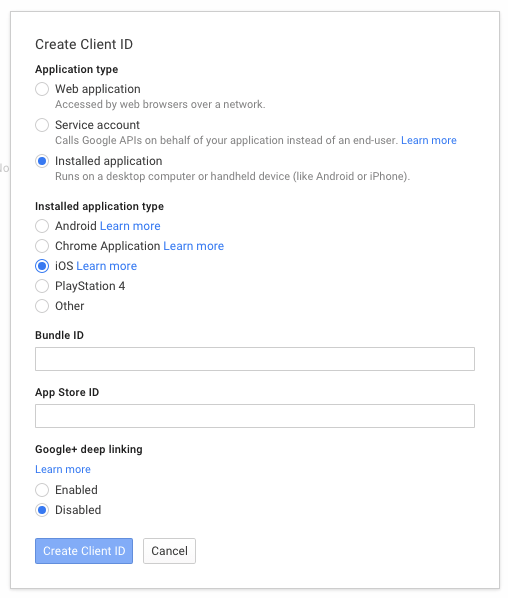Choose the Other application type
The image size is (508, 598).
click(42, 306)
